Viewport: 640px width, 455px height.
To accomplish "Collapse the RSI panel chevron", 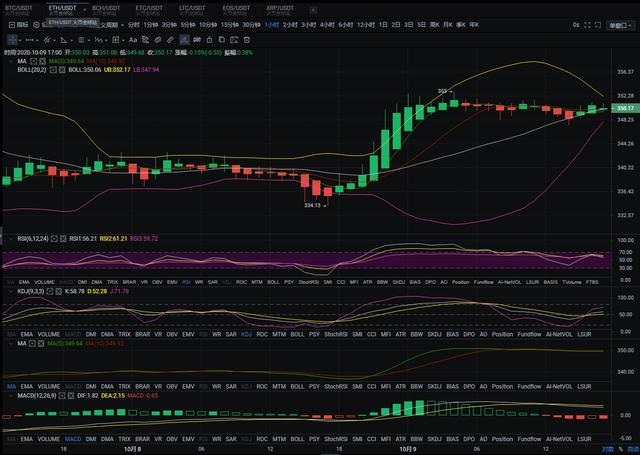I will point(11,239).
